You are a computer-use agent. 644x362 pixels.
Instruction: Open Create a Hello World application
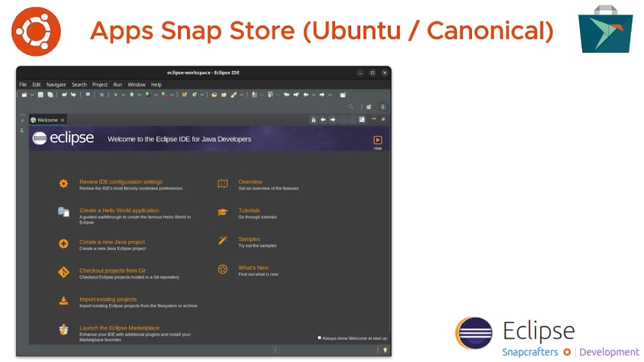[x=119, y=210]
